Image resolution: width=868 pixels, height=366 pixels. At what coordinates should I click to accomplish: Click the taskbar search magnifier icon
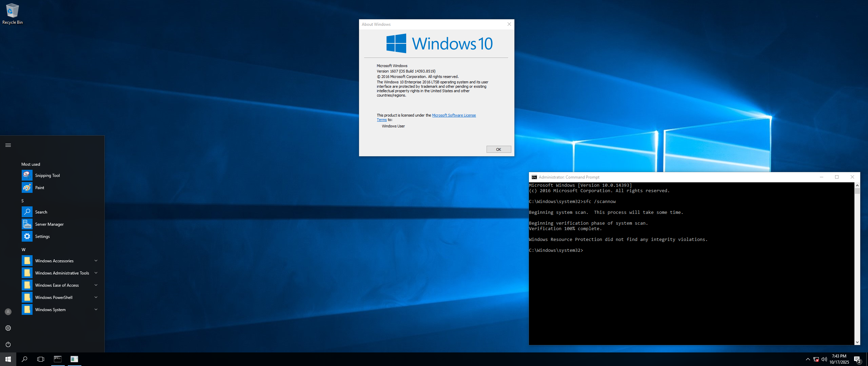(24, 359)
